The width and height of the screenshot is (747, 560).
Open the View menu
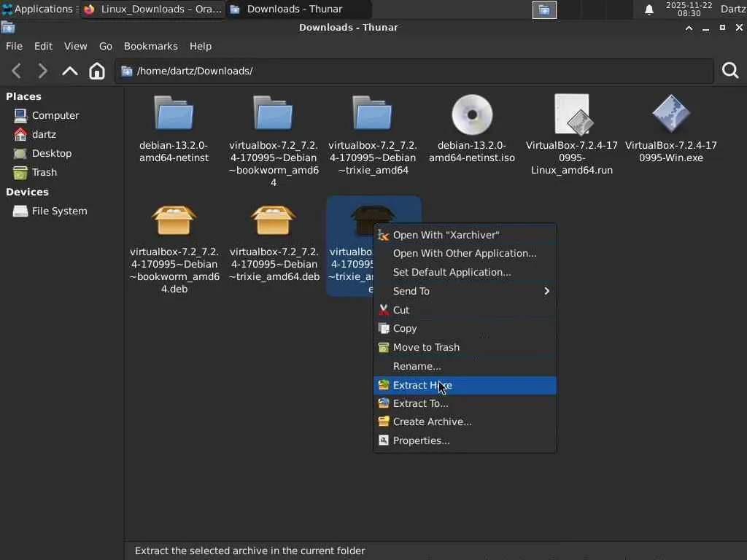click(x=75, y=46)
